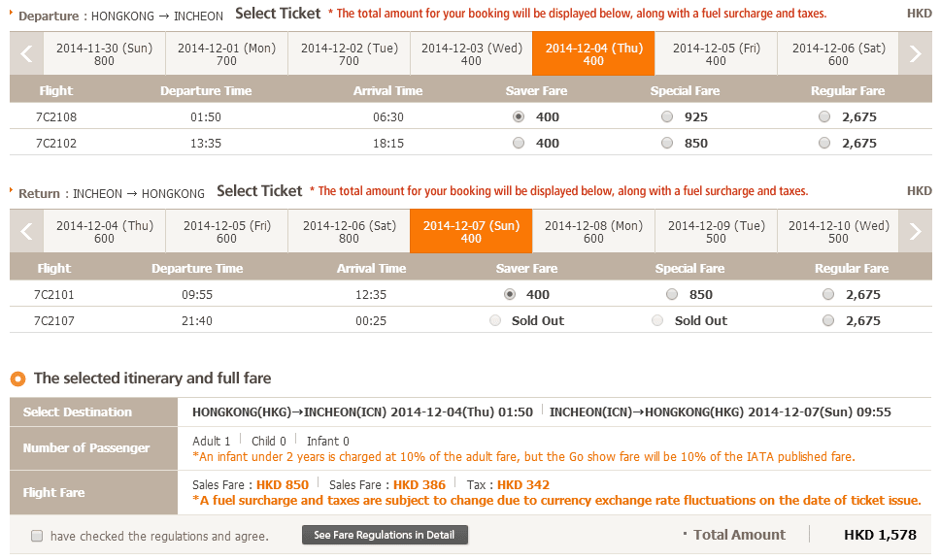
Task: Select Regular Fare 2,675 for return flight 7C2101
Action: (828, 294)
